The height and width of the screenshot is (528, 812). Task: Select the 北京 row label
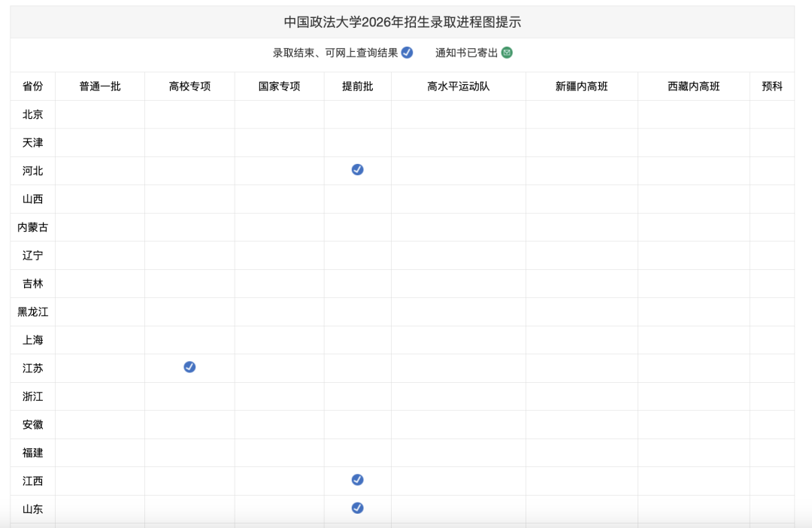pos(32,114)
